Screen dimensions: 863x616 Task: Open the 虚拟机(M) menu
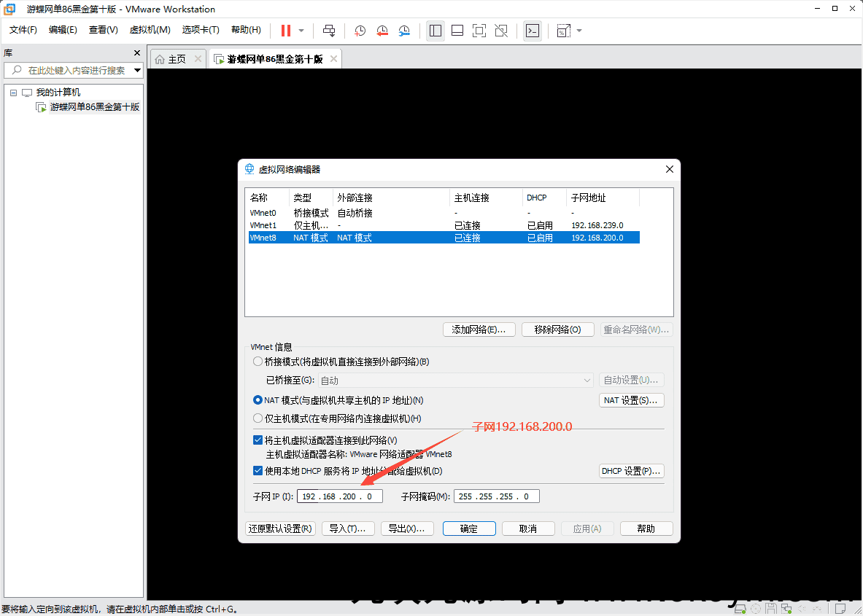(x=150, y=30)
